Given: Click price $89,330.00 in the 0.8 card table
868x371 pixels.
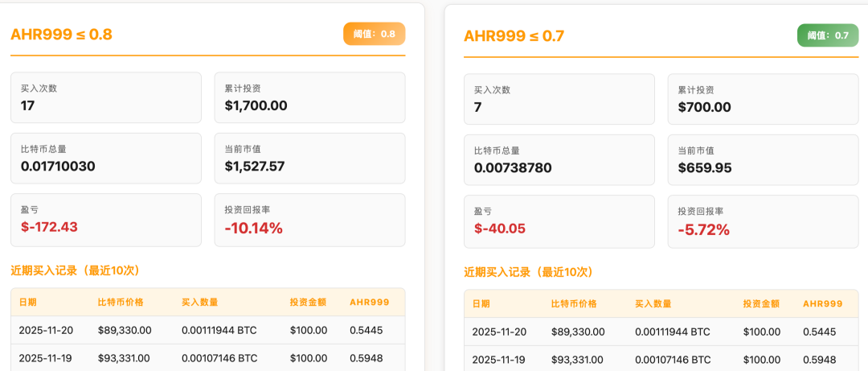Looking at the screenshot, I should (125, 331).
